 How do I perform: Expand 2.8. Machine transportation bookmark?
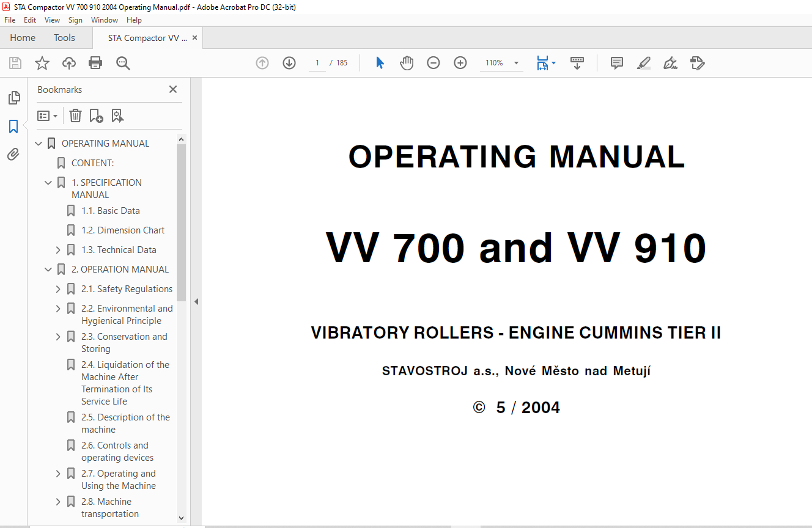click(x=58, y=502)
